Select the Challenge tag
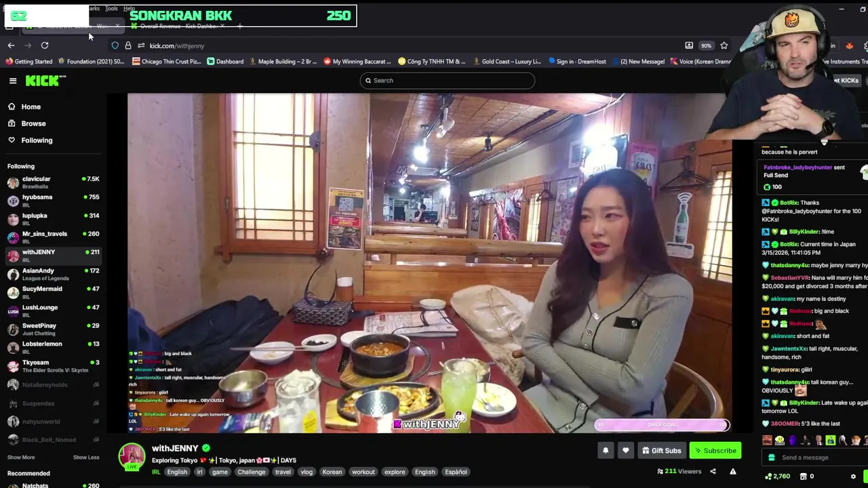Viewport: 868px width, 488px height. coord(252,472)
